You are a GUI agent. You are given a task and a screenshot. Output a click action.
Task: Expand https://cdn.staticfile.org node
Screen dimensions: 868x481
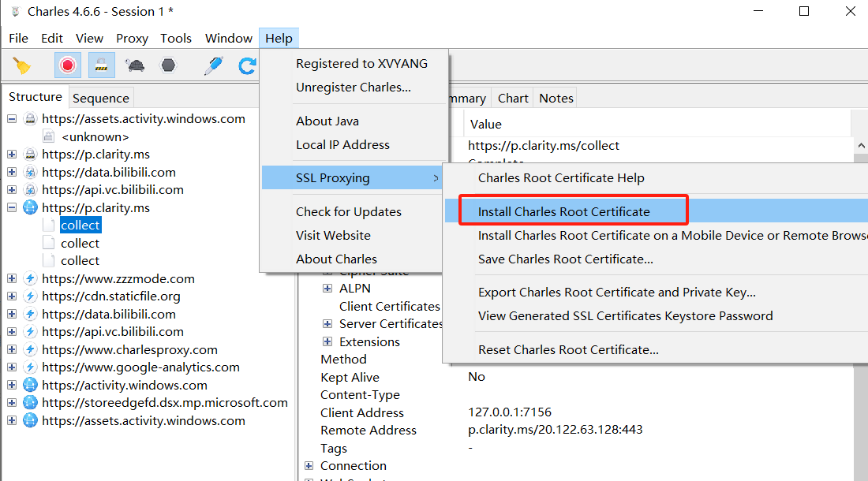[x=12, y=296]
